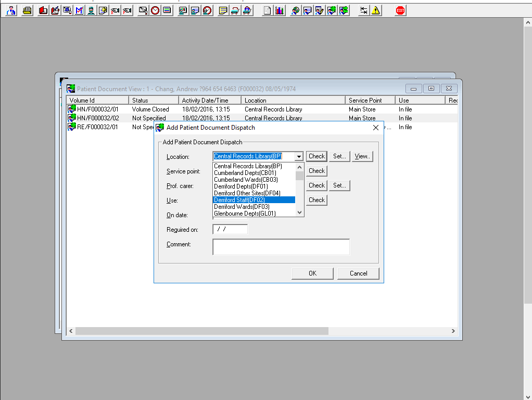532x400 pixels.
Task: Click the crossed-out envelope toolbar icon
Action: tap(143, 10)
